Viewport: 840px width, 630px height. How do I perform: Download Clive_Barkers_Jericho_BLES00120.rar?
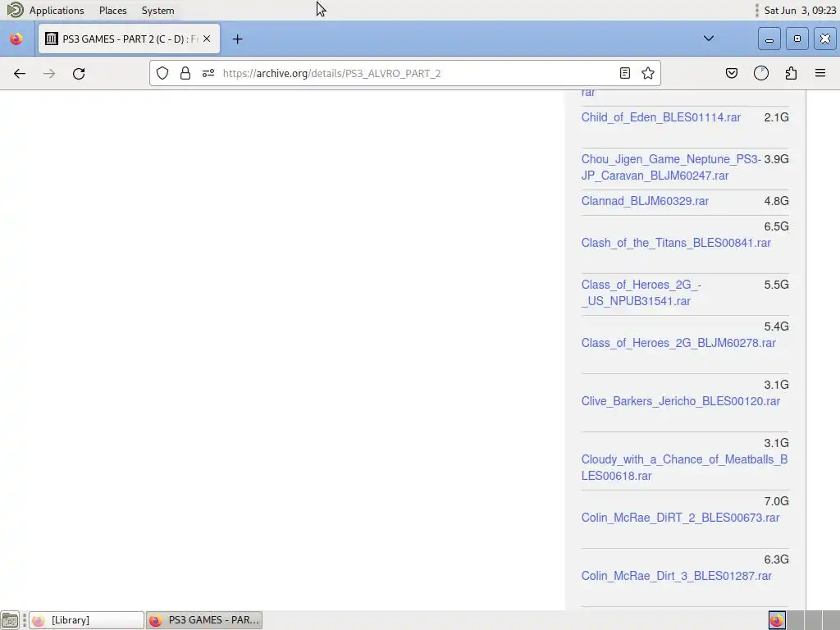(x=680, y=401)
